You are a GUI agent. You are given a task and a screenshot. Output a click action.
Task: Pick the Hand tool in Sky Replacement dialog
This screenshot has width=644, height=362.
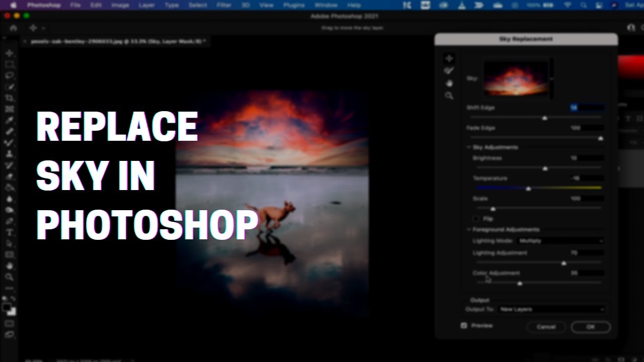(x=449, y=83)
